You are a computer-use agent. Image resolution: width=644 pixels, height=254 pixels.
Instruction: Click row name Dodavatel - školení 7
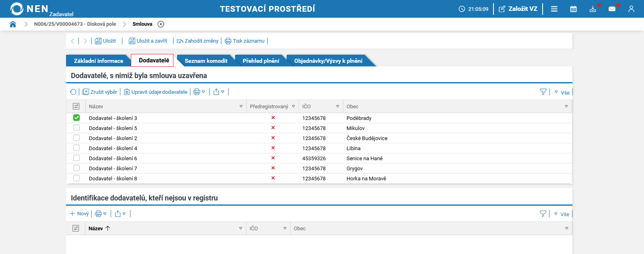113,168
